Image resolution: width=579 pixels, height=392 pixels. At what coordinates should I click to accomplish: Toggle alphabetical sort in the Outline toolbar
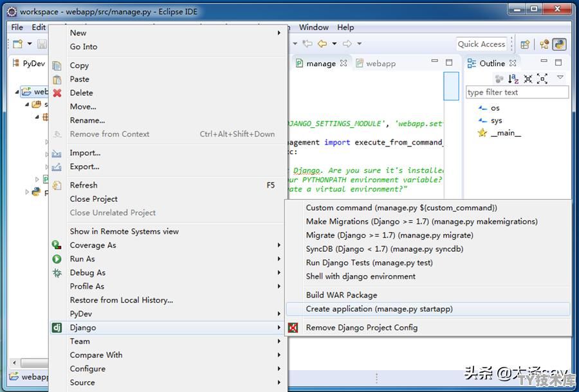point(513,78)
